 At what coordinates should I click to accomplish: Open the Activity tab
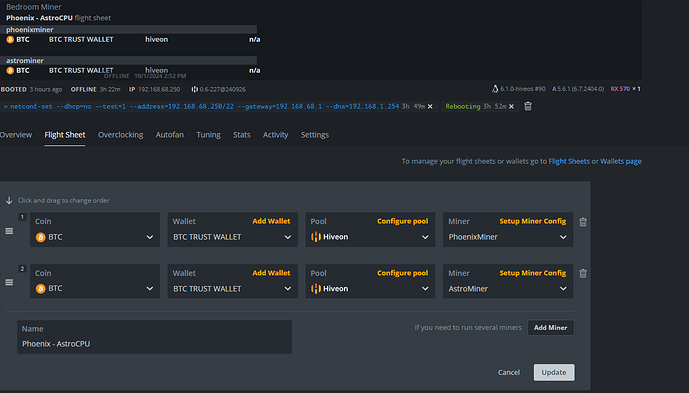[276, 135]
